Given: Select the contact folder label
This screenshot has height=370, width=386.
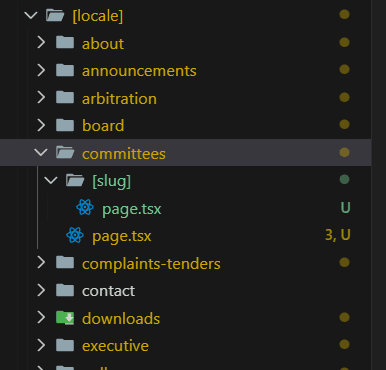Looking at the screenshot, I should click(108, 291).
